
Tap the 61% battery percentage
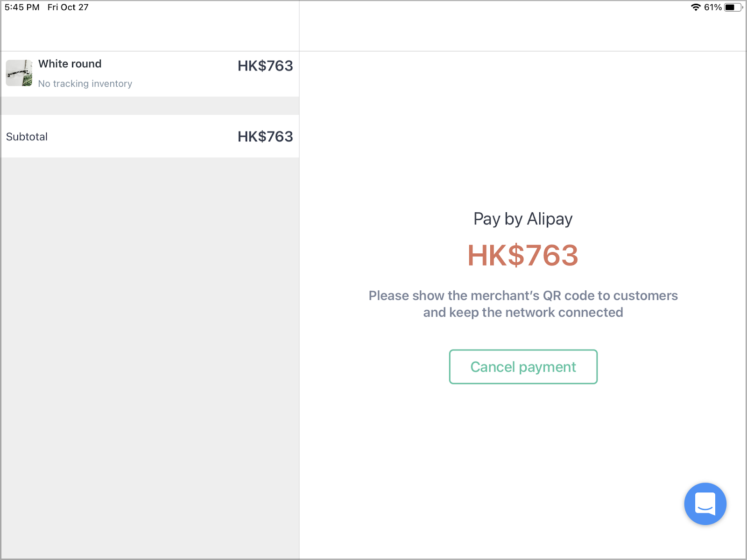713,7
